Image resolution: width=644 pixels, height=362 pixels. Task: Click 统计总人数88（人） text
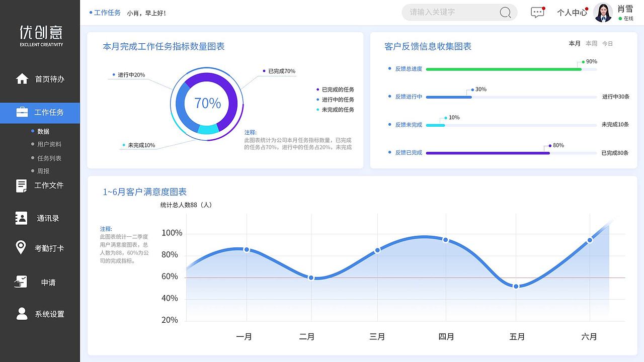point(186,205)
